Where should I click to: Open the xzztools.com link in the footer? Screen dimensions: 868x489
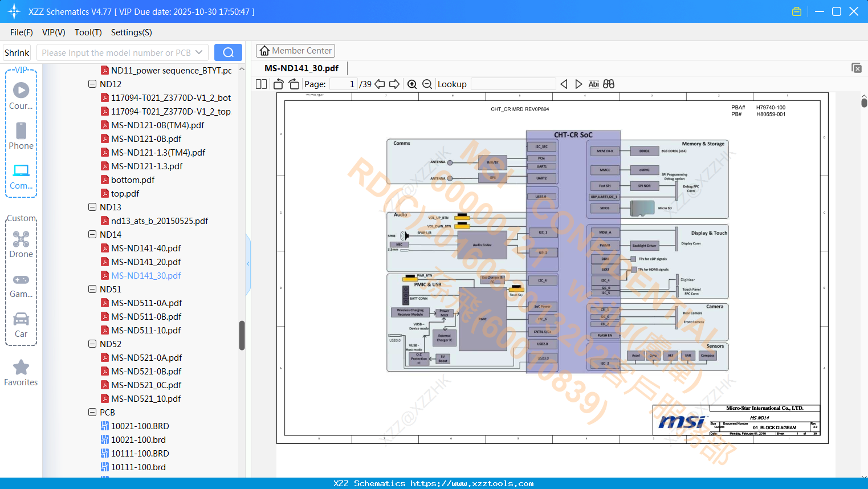472,483
